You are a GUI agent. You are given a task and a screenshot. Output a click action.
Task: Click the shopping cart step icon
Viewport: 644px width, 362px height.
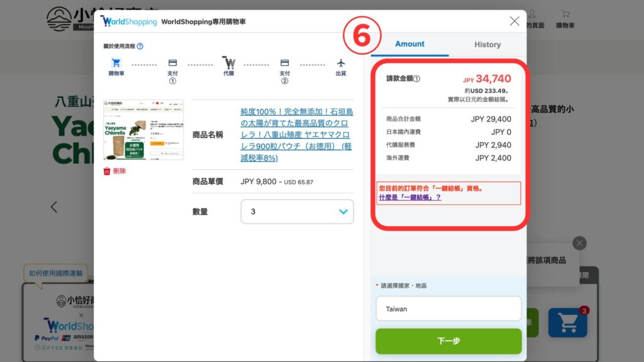pos(116,63)
